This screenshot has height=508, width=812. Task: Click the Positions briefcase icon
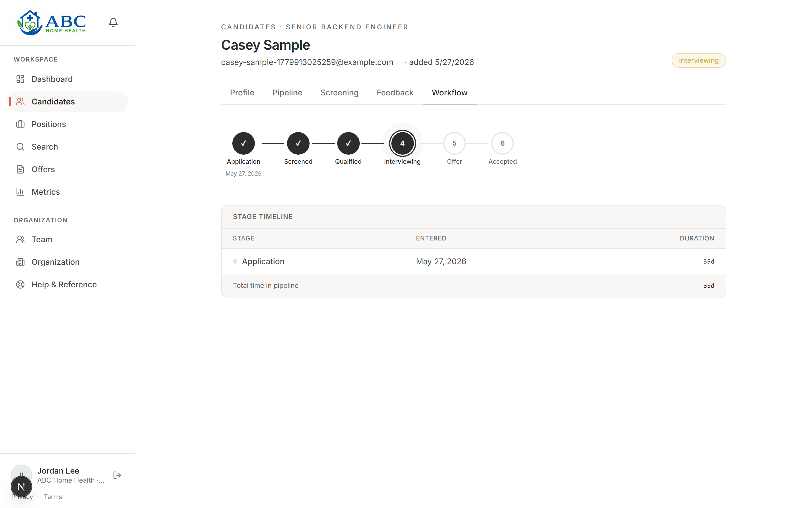(x=20, y=124)
